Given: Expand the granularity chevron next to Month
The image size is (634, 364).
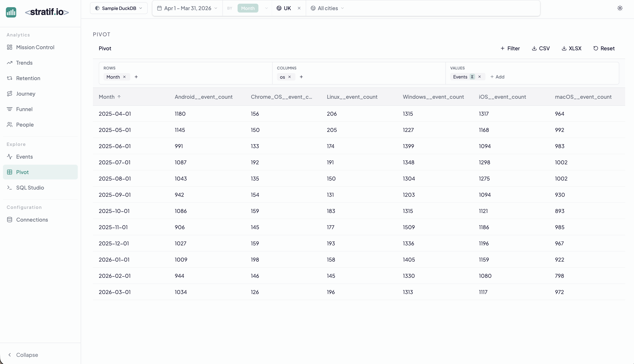Looking at the screenshot, I should (x=266, y=8).
